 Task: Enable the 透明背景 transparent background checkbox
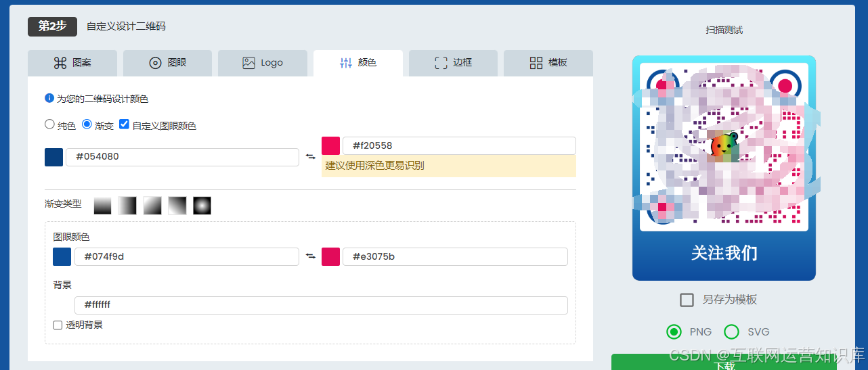58,325
